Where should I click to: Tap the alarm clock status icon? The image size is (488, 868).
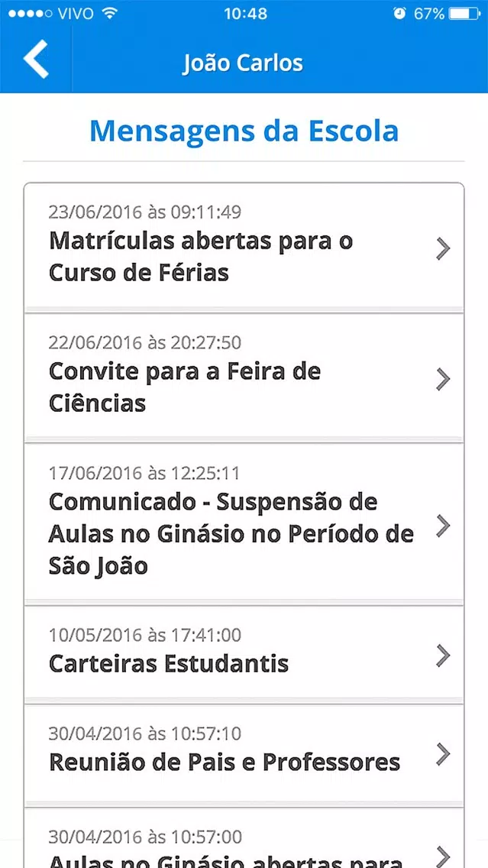click(399, 14)
